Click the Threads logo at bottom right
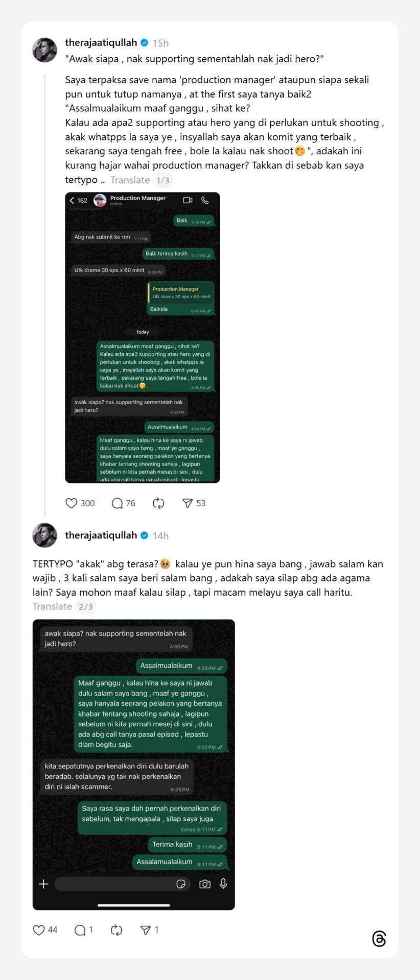This screenshot has height=980, width=420. click(379, 939)
